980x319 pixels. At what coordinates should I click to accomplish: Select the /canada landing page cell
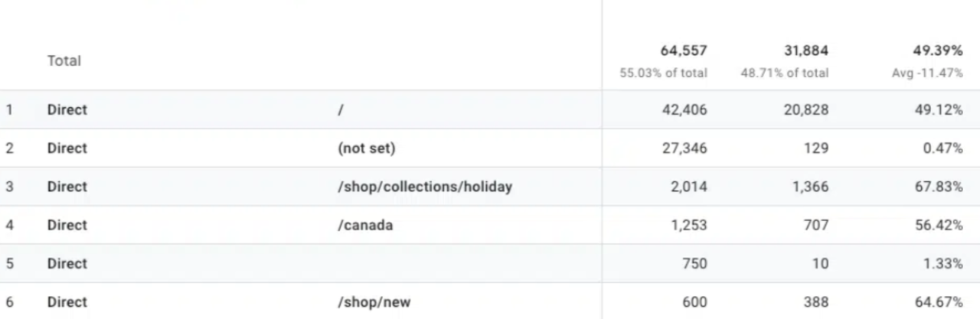click(x=365, y=225)
